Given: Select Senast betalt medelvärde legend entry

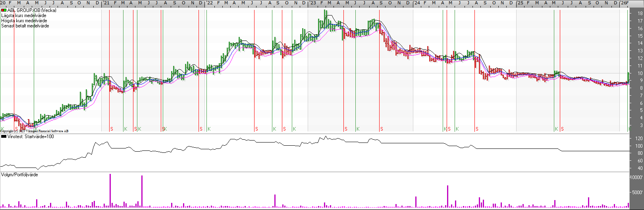Looking at the screenshot, I should pos(25,26).
